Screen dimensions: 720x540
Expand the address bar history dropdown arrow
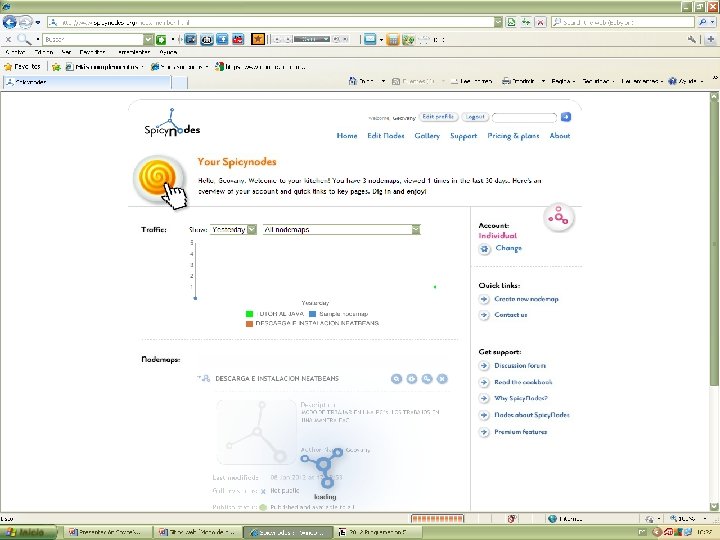[x=498, y=22]
